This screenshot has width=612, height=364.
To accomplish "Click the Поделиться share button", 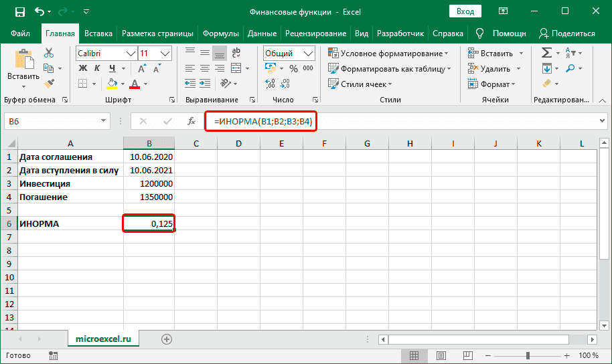I will click(566, 33).
